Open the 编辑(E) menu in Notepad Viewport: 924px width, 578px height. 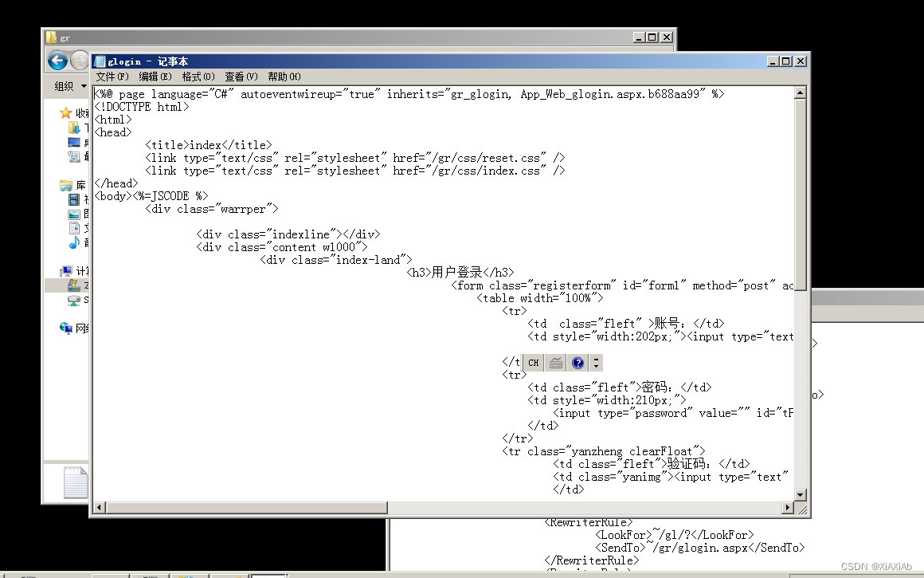point(155,77)
